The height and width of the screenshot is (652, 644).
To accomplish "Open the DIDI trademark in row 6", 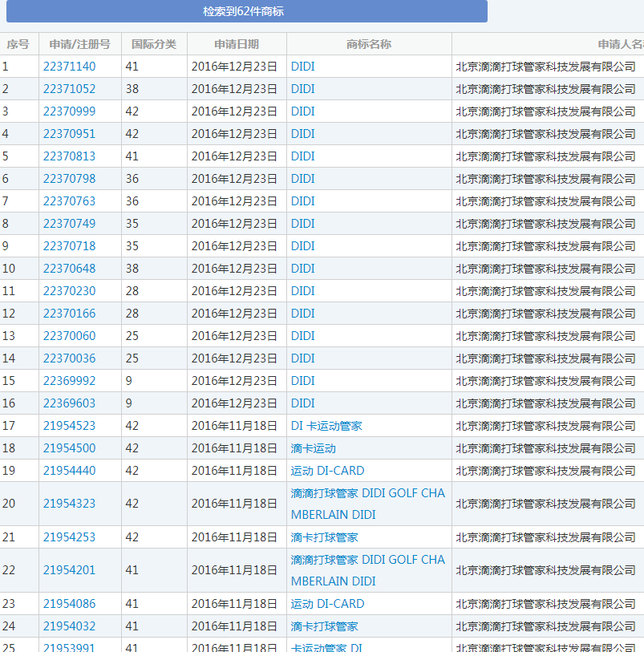I will (302, 179).
